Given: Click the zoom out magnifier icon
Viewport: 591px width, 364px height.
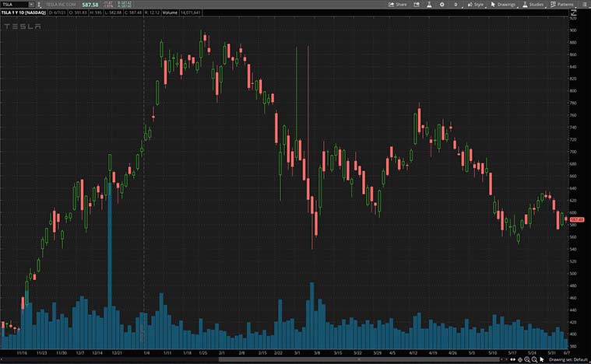Looking at the screenshot, I should 534,359.
